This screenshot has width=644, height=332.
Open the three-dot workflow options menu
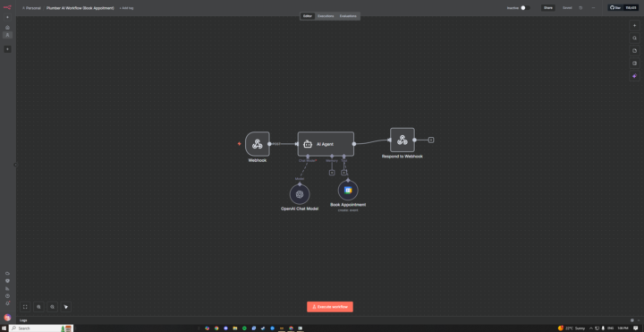tap(593, 8)
